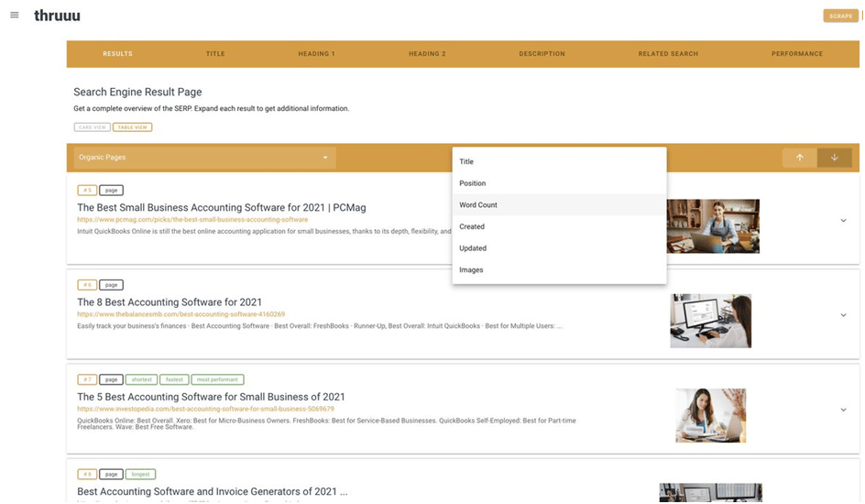The height and width of the screenshot is (504, 865).
Task: Switch to Table View
Action: (132, 127)
